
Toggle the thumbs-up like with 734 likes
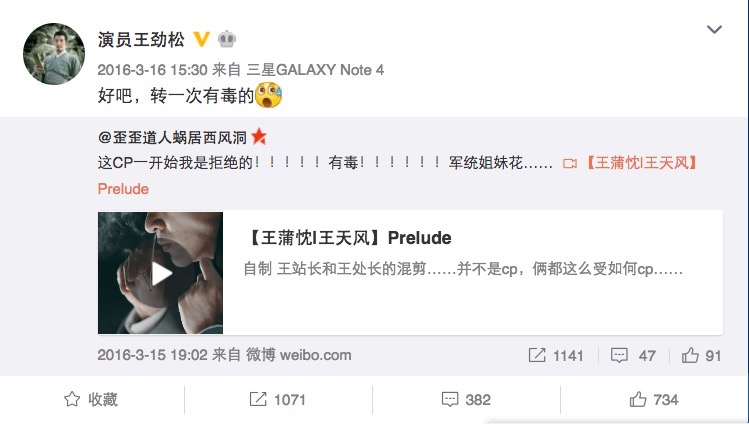coord(654,400)
